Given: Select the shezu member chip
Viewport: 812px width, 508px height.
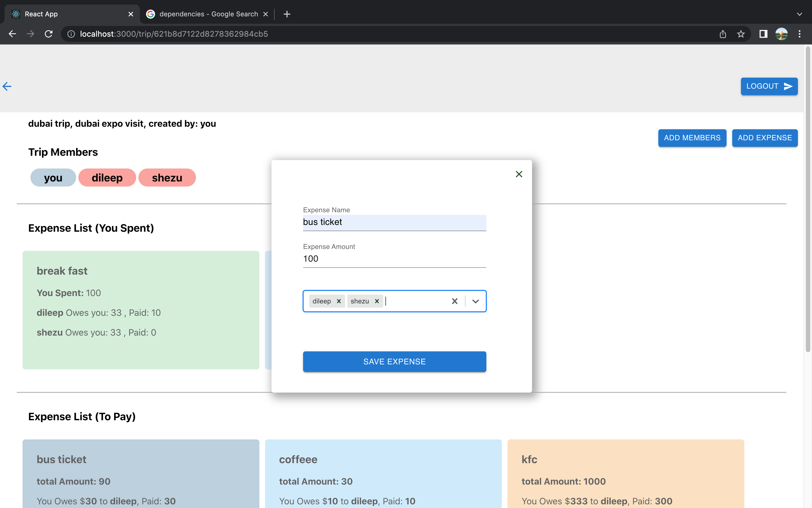Looking at the screenshot, I should [167, 178].
